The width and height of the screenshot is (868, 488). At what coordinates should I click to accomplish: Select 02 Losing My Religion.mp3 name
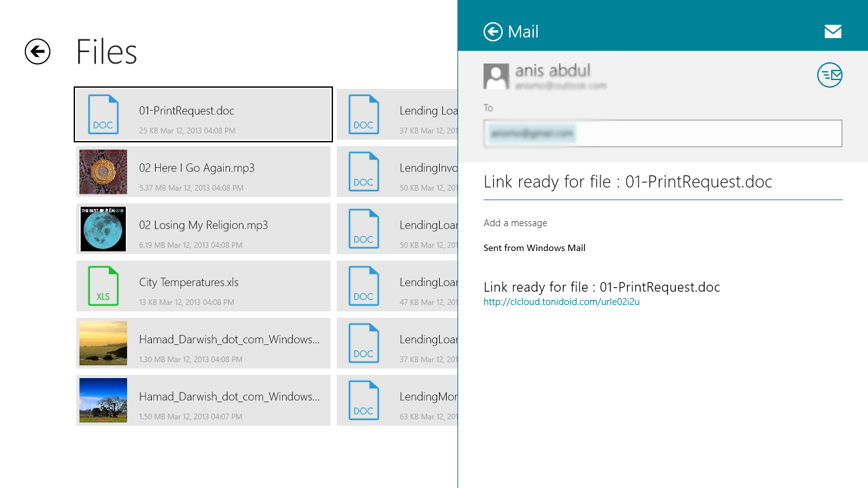pos(203,225)
